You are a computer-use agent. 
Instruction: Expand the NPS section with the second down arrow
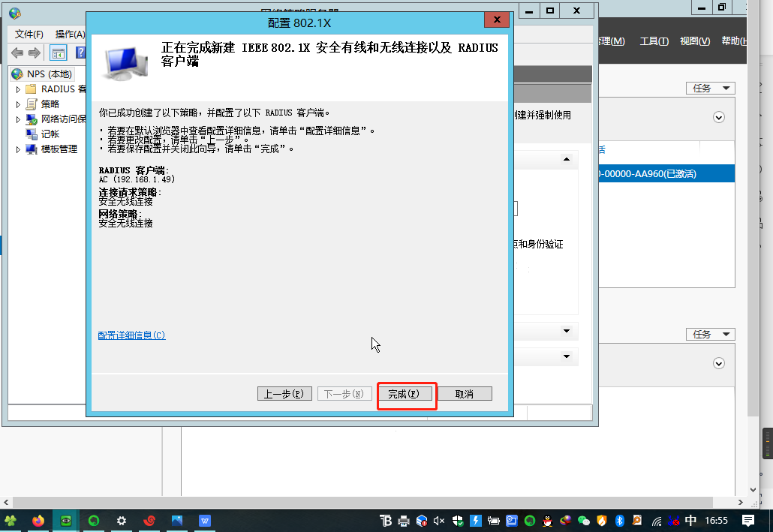567,356
